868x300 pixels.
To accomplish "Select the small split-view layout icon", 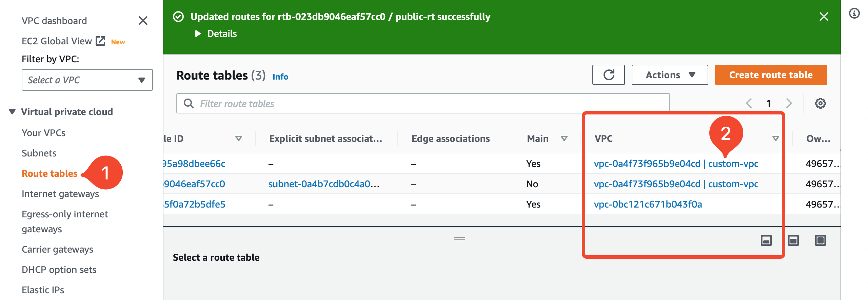I will coord(767,240).
